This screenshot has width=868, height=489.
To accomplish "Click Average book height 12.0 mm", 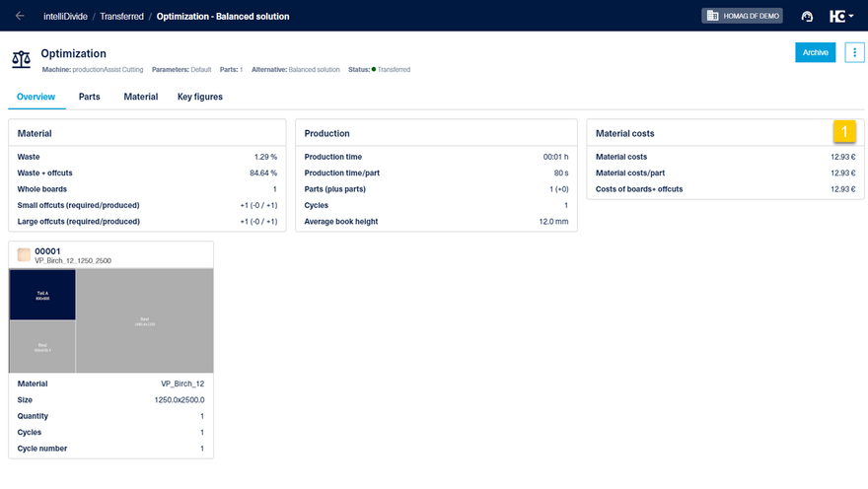I will 553,221.
